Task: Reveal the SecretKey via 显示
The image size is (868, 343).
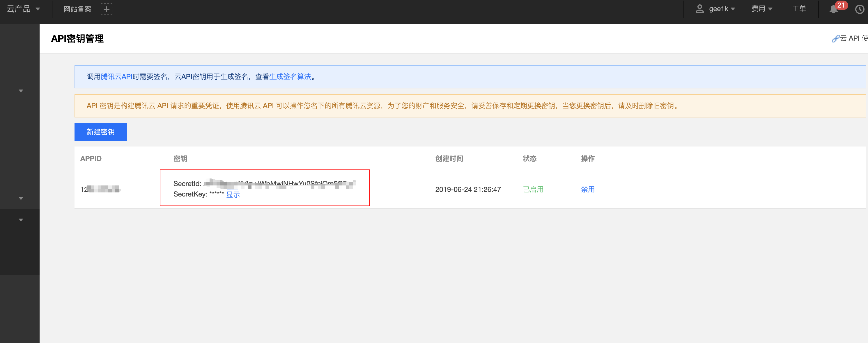Action: click(233, 194)
